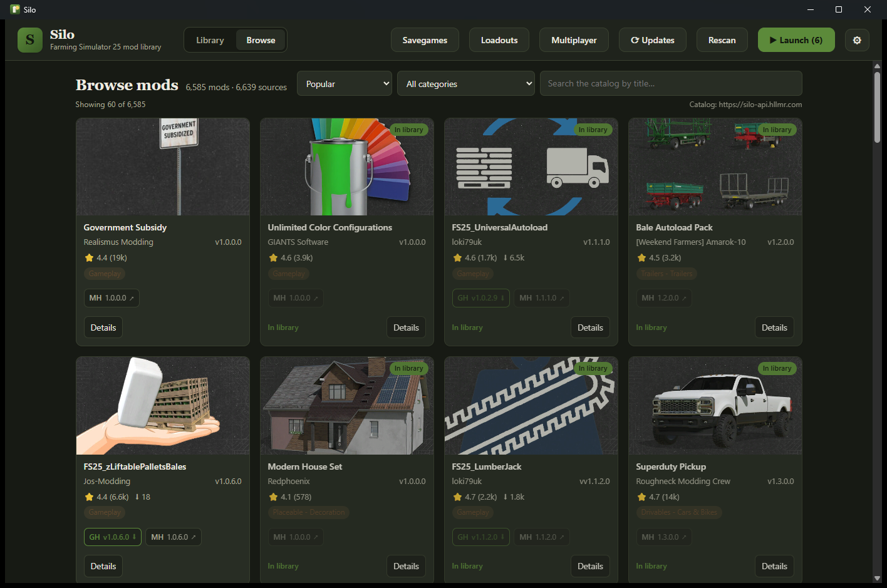887x588 pixels.
Task: Click Unlimited Color Configurations paint can thumbnail
Action: coord(347,167)
